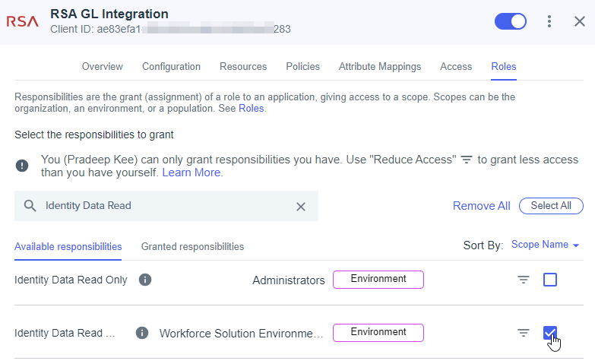Click the RSA logo icon
595x364 pixels.
pos(22,21)
